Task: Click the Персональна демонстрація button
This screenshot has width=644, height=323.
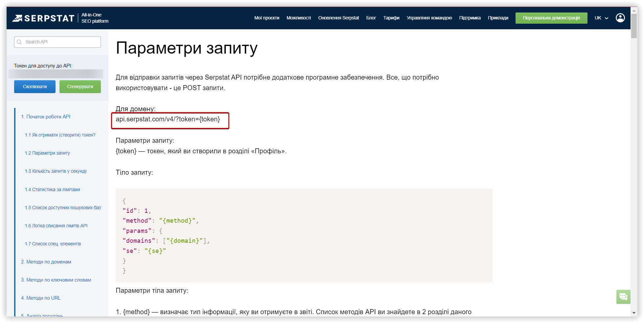Action: (x=551, y=18)
